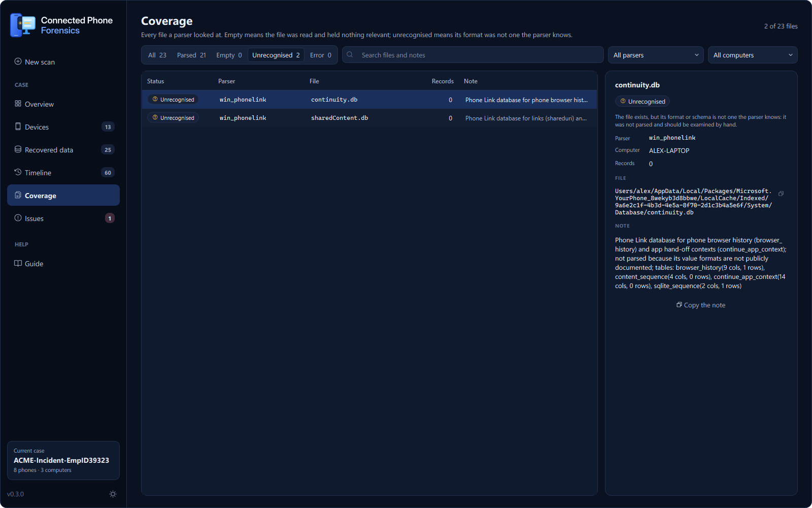The height and width of the screenshot is (508, 812).
Task: Sort by the Parser column header
Action: [227, 81]
